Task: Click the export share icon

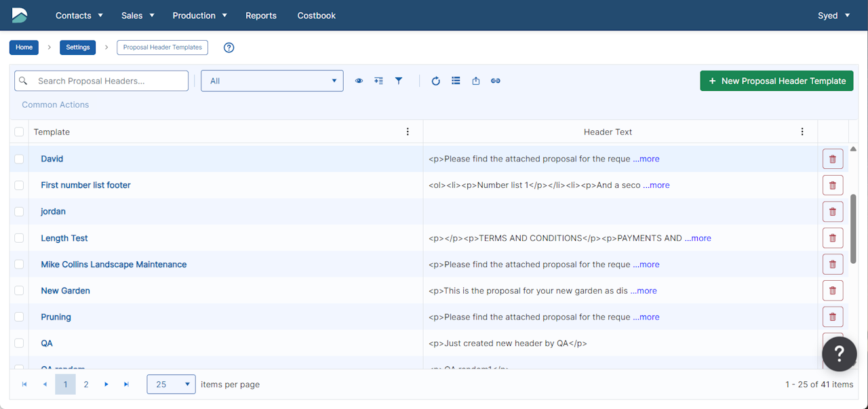Action: click(476, 81)
